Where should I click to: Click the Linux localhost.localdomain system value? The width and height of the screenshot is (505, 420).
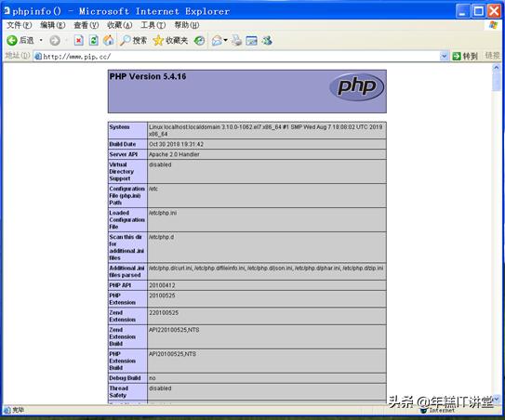coord(265,130)
